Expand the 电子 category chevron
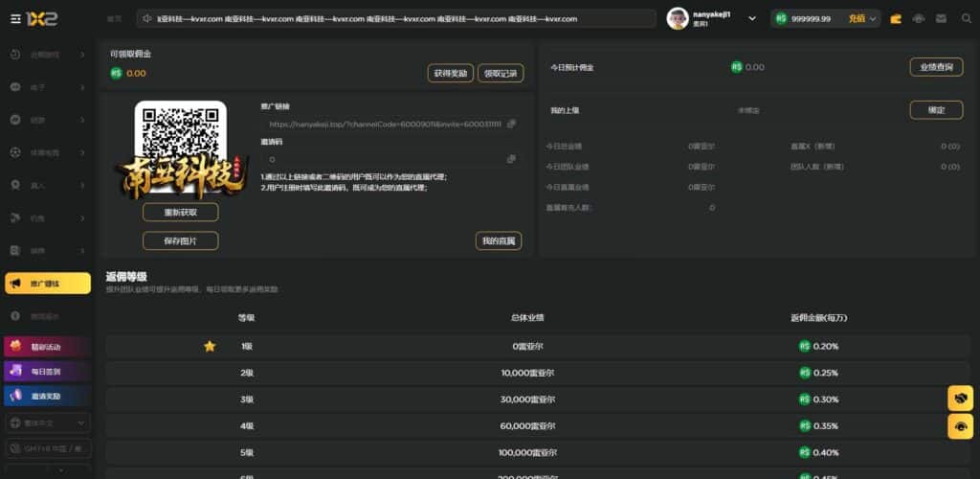The image size is (980, 479). (x=82, y=87)
